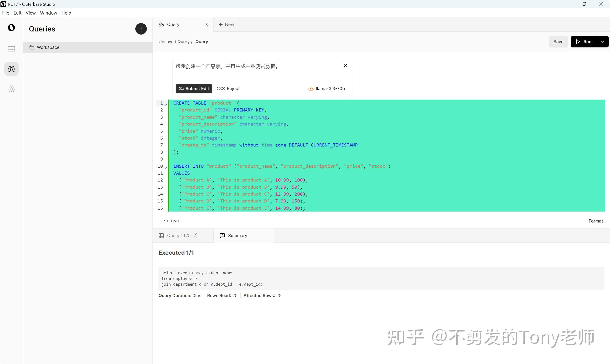This screenshot has height=364, width=610.
Task: Click the 'Product E' values row in editor
Action: click(242, 208)
